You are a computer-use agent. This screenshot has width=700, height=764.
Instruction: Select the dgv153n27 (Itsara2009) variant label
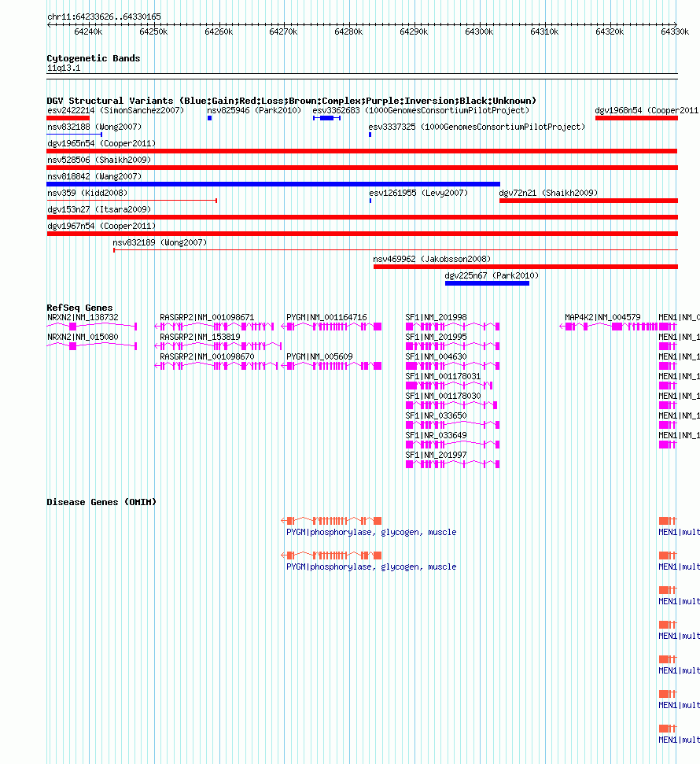(x=99, y=210)
